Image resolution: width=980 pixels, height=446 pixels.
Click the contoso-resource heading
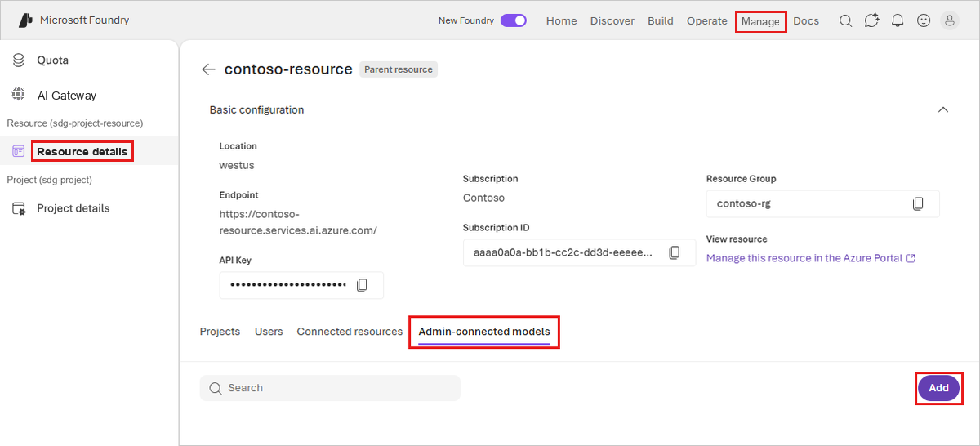click(288, 69)
